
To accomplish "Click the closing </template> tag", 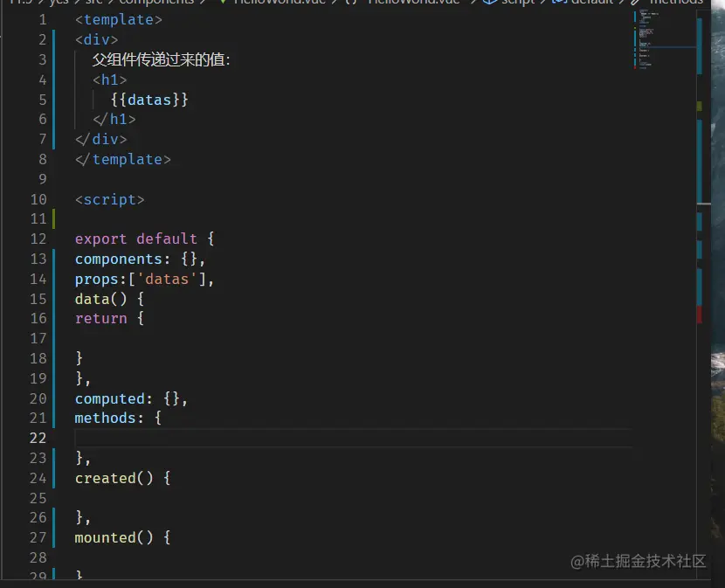I will point(123,160).
